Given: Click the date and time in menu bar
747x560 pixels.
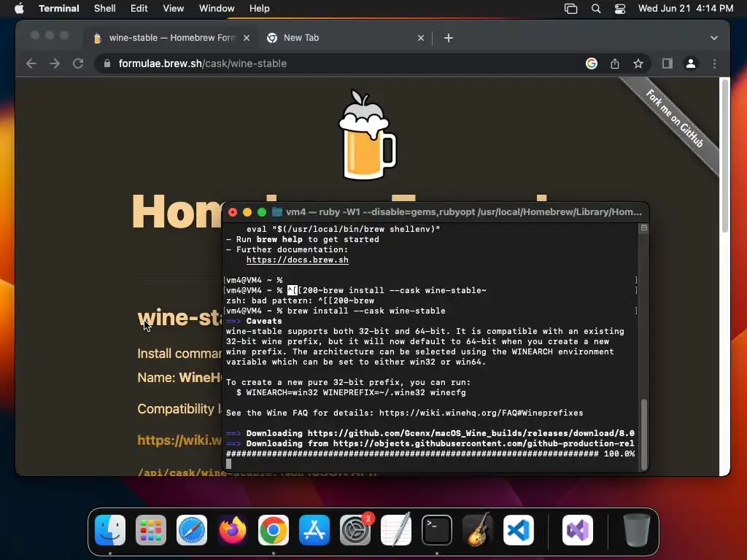Looking at the screenshot, I should click(686, 9).
